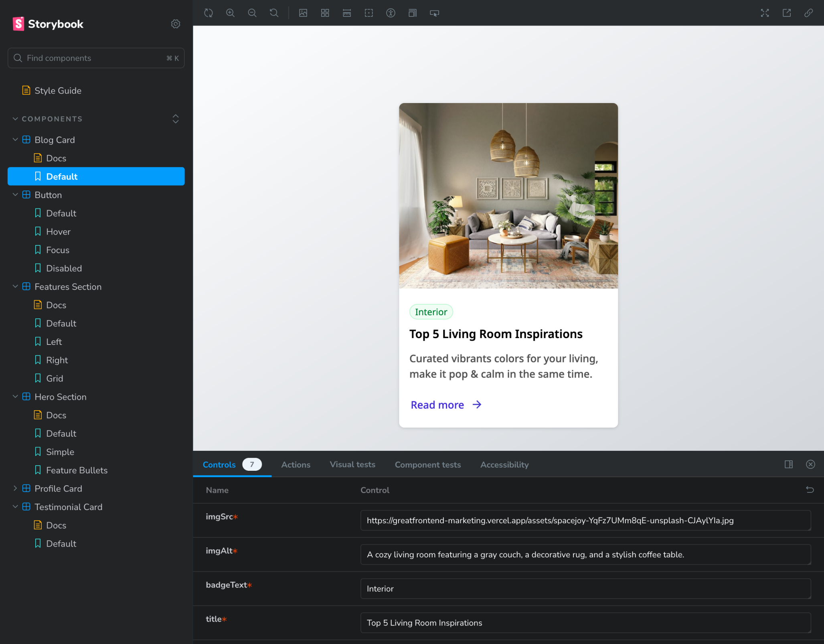Click the zoom in icon
The width and height of the screenshot is (824, 644).
(230, 13)
